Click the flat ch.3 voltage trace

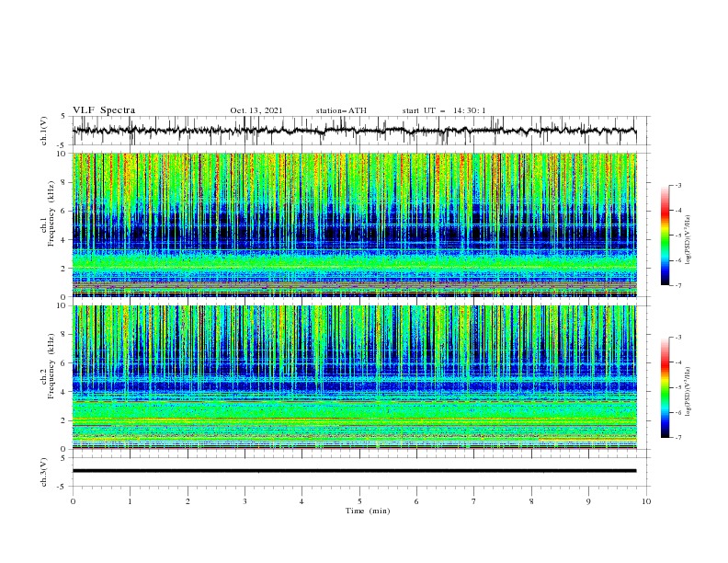click(x=354, y=471)
